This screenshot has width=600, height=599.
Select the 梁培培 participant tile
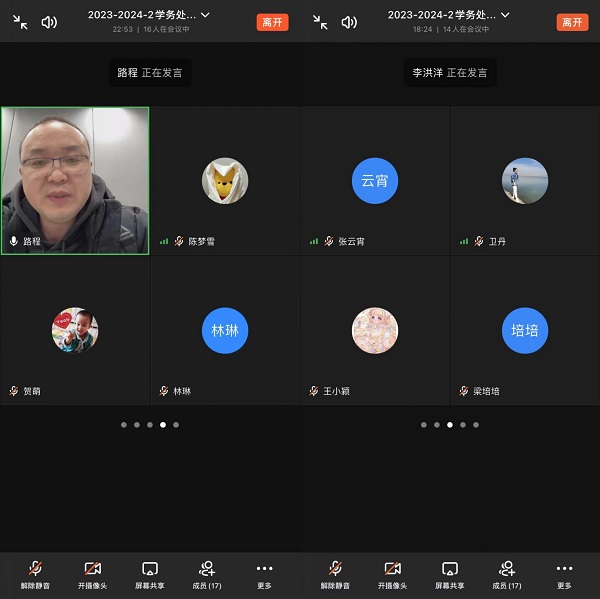click(525, 330)
